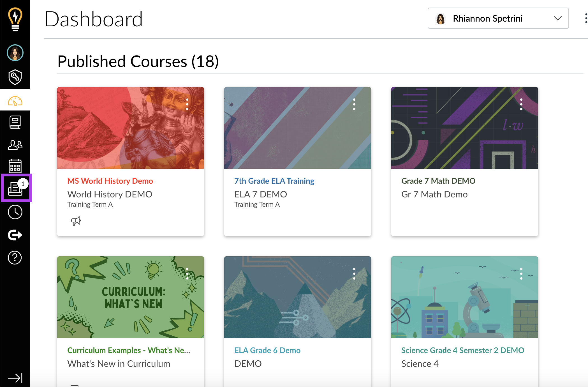
Task: Open the Rhiannon Spetrini user dropdown
Action: pos(498,19)
